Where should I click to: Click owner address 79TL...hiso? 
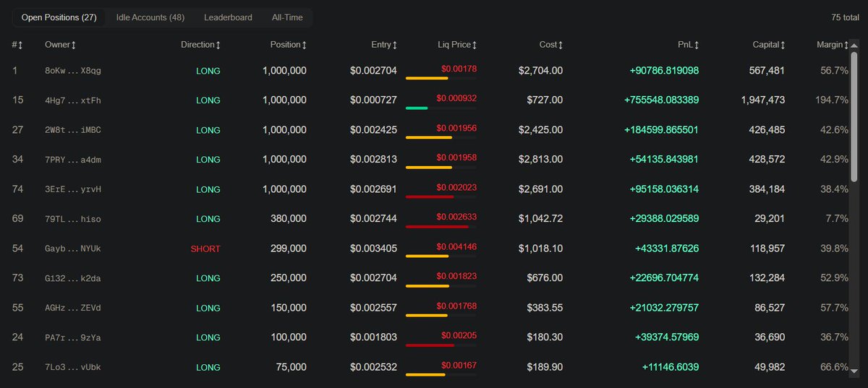coord(73,219)
